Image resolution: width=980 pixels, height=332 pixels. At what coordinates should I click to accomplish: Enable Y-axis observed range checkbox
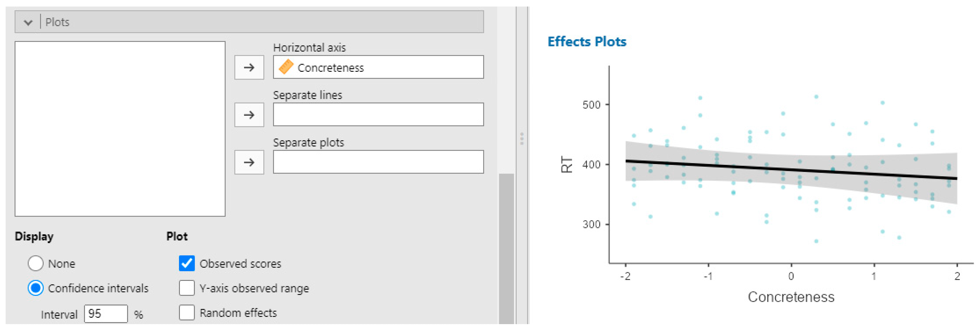click(x=187, y=288)
